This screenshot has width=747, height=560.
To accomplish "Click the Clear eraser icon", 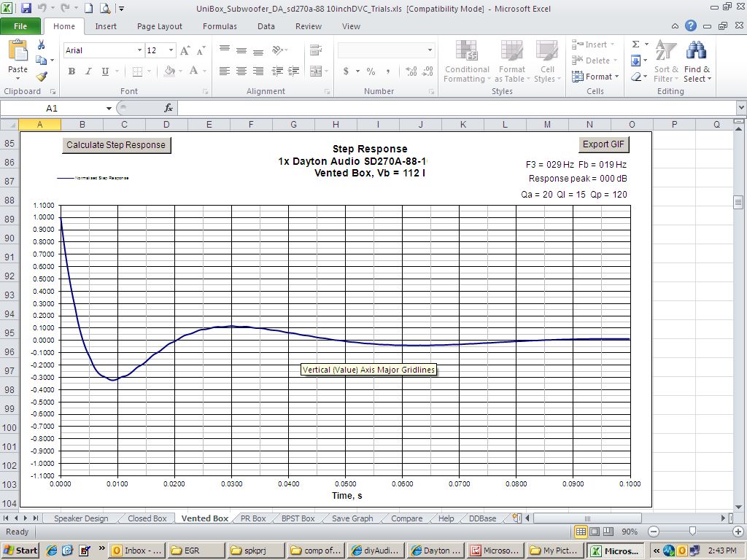I will pos(635,77).
